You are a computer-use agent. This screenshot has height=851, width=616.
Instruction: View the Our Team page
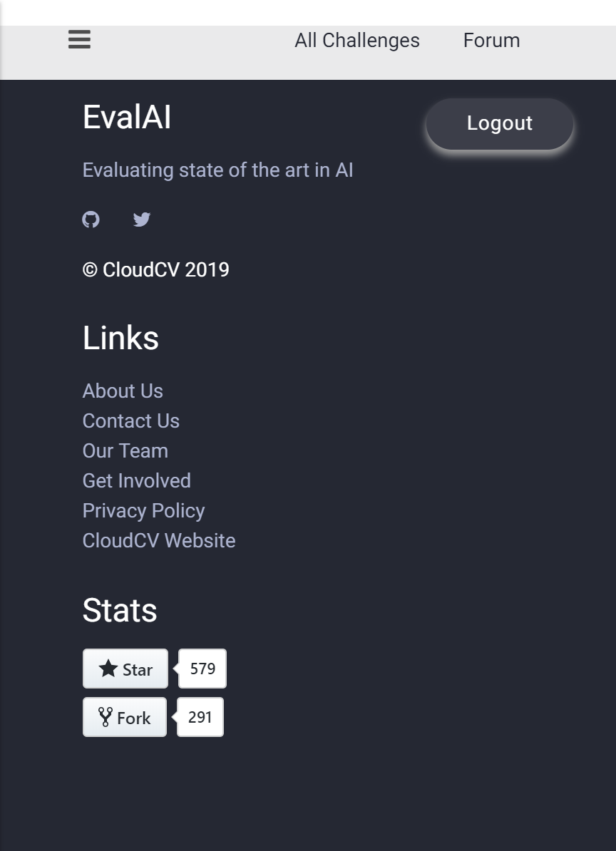point(125,450)
